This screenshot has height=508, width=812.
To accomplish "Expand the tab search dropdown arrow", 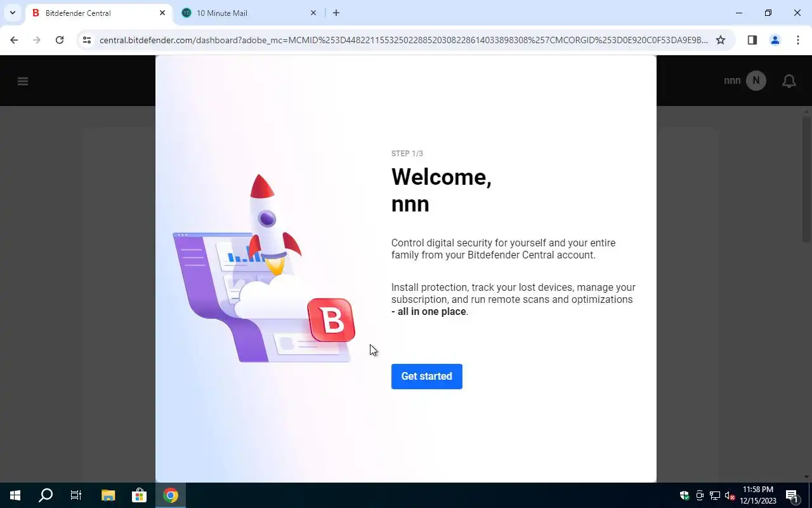I will (12, 13).
